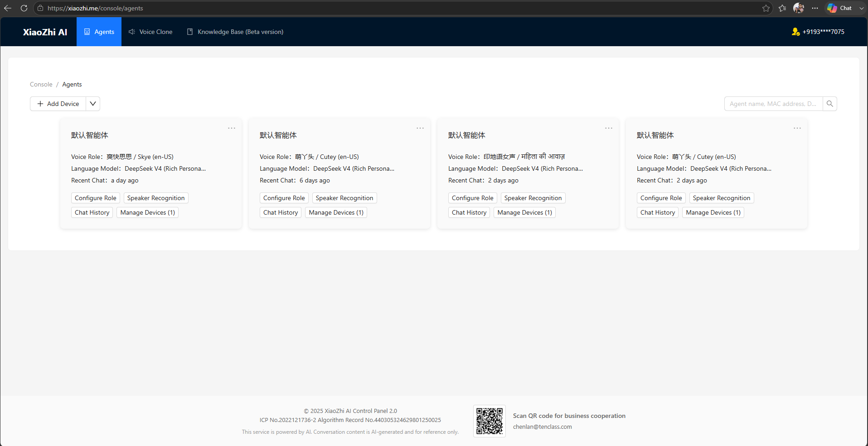The image size is (868, 446).
Task: Click the browser address bar URL
Action: pyautogui.click(x=95, y=8)
